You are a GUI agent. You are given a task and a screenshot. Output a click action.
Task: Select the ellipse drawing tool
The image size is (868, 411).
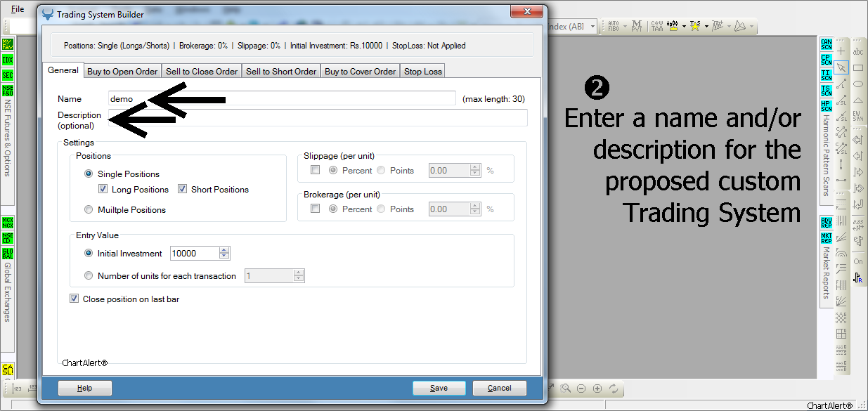tap(858, 84)
